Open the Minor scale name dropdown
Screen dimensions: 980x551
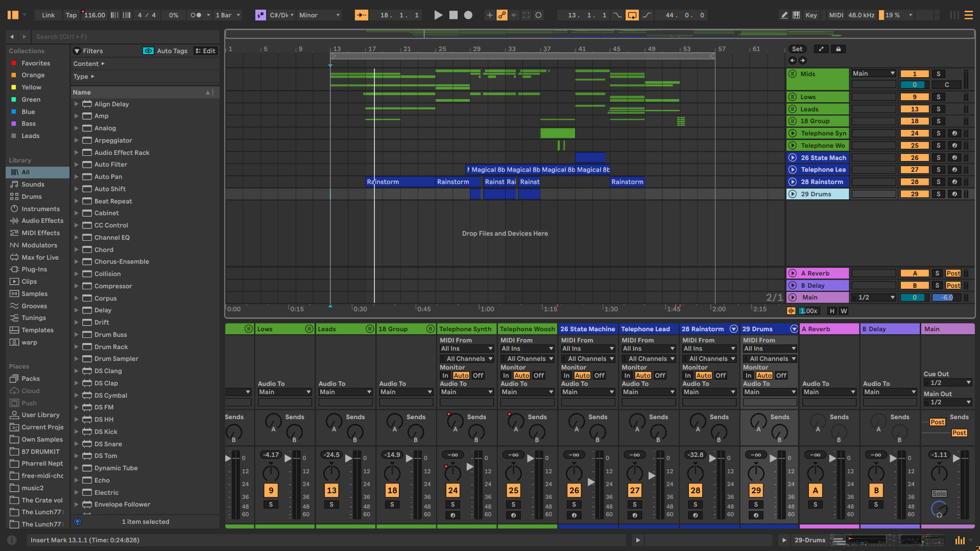click(x=319, y=15)
